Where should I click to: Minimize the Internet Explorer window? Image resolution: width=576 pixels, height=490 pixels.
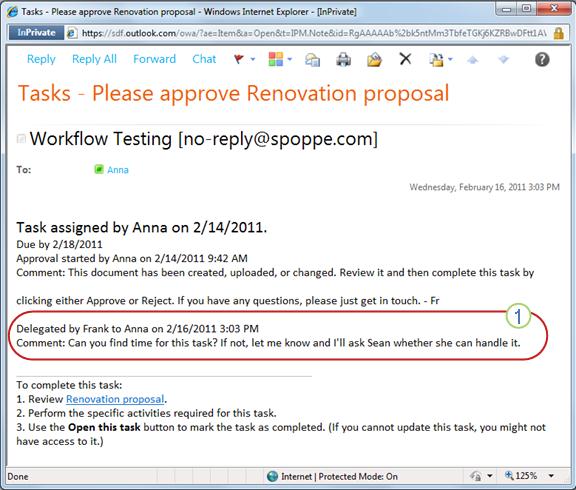[507, 9]
